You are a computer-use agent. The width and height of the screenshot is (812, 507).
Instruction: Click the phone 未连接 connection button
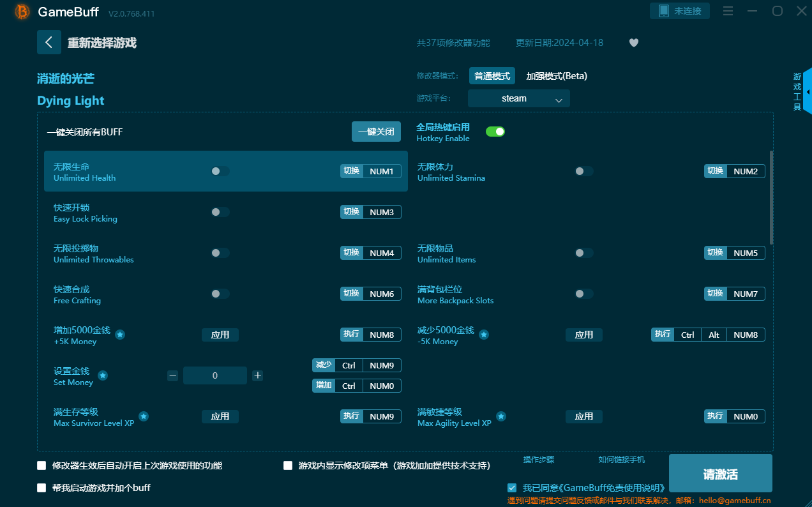tap(680, 11)
